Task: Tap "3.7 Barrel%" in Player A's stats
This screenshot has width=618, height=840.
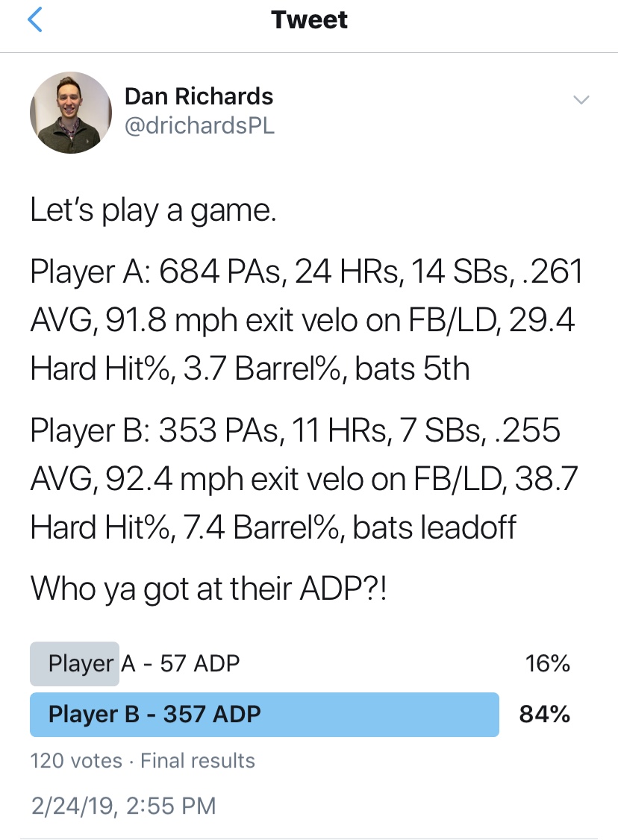Action: [x=265, y=369]
